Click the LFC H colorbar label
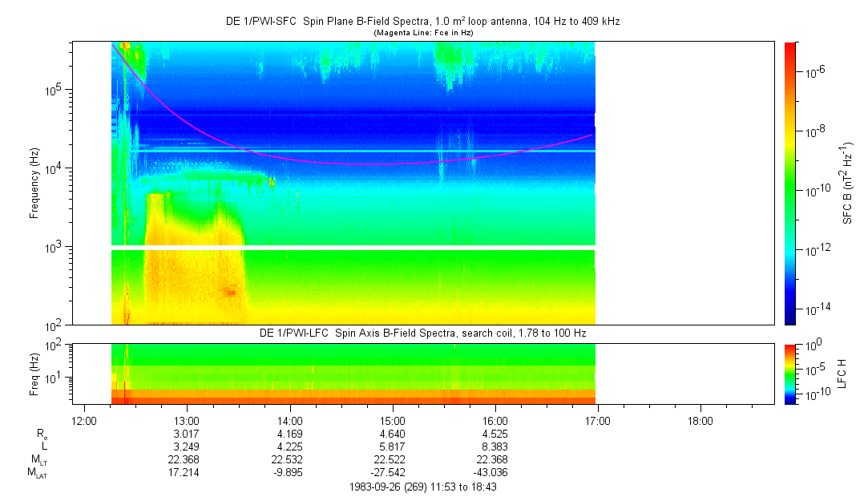Image resolution: width=868 pixels, height=497 pixels. click(x=842, y=373)
